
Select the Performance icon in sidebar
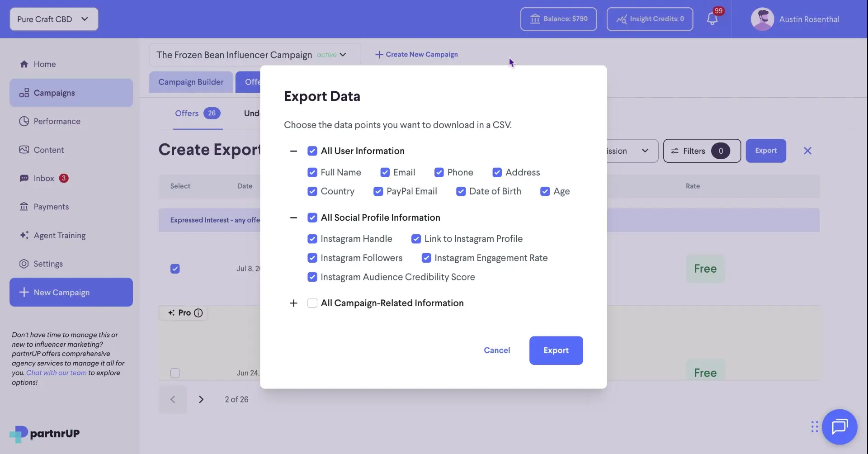[24, 121]
